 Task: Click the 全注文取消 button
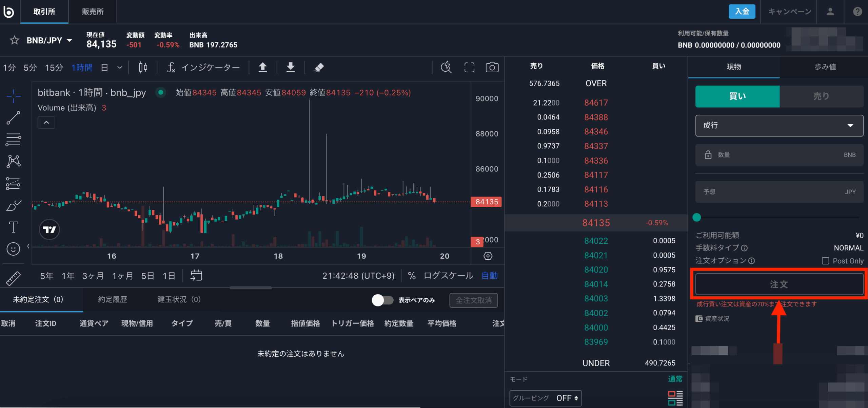tap(474, 300)
